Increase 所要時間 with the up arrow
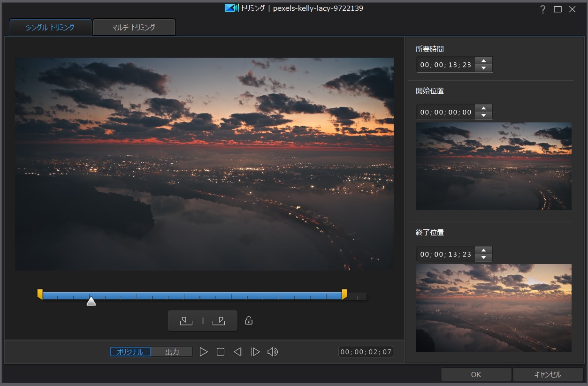Viewport: 588px width, 386px height. (x=483, y=61)
